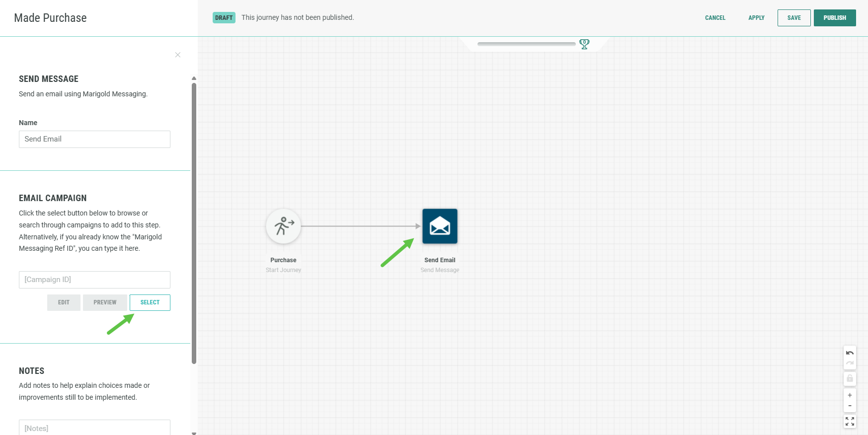Save the journey draft
Viewport: 868px width, 435px height.
pos(793,18)
